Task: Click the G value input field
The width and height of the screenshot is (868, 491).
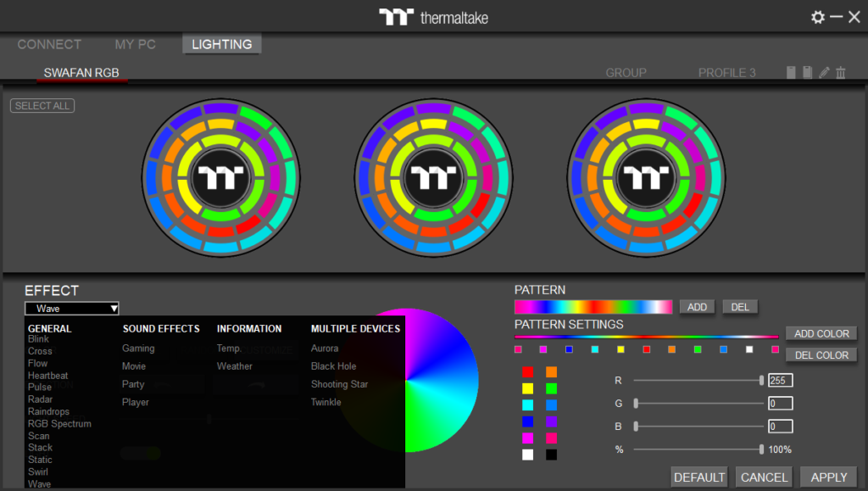Action: tap(781, 404)
